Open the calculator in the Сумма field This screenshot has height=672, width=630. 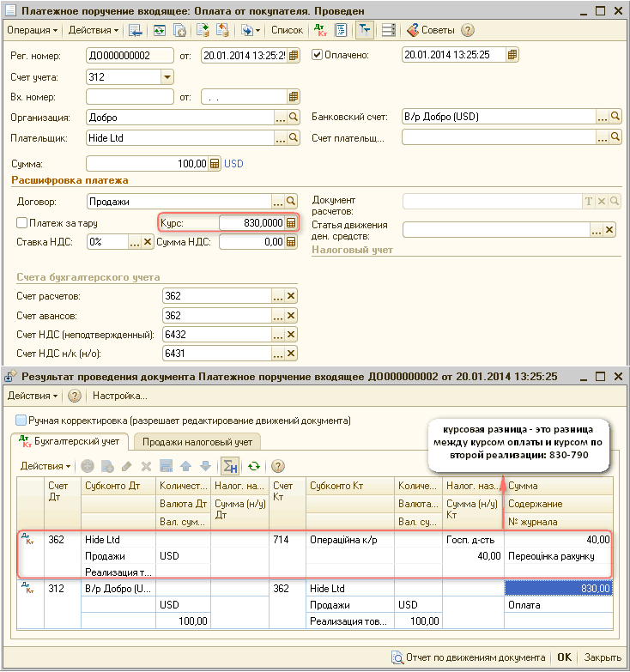click(x=215, y=163)
